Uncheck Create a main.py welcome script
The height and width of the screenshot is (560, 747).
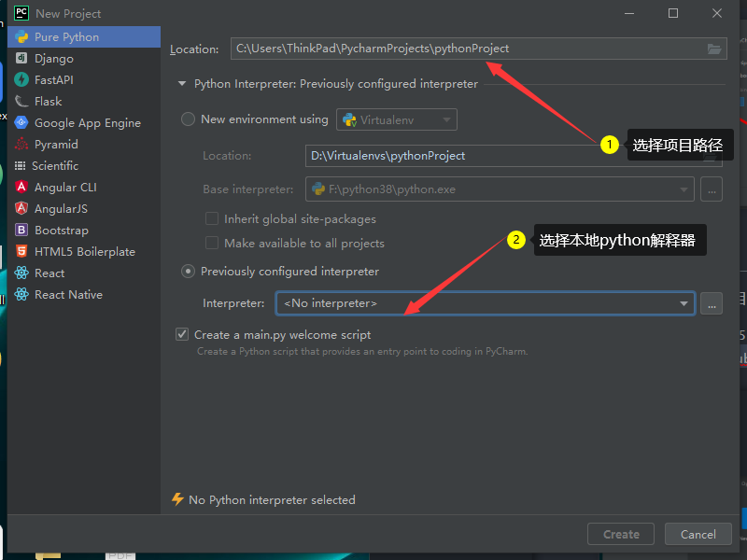coord(182,334)
